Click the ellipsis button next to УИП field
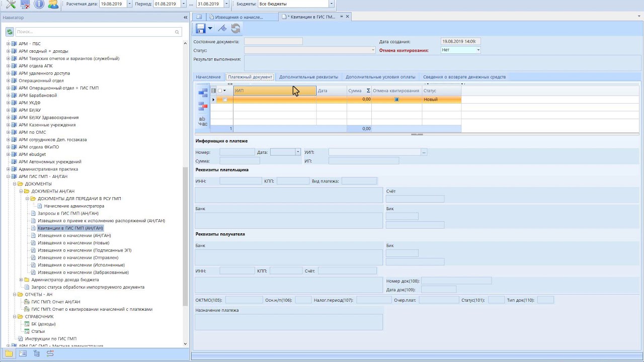Image resolution: width=644 pixels, height=362 pixels. pyautogui.click(x=424, y=152)
